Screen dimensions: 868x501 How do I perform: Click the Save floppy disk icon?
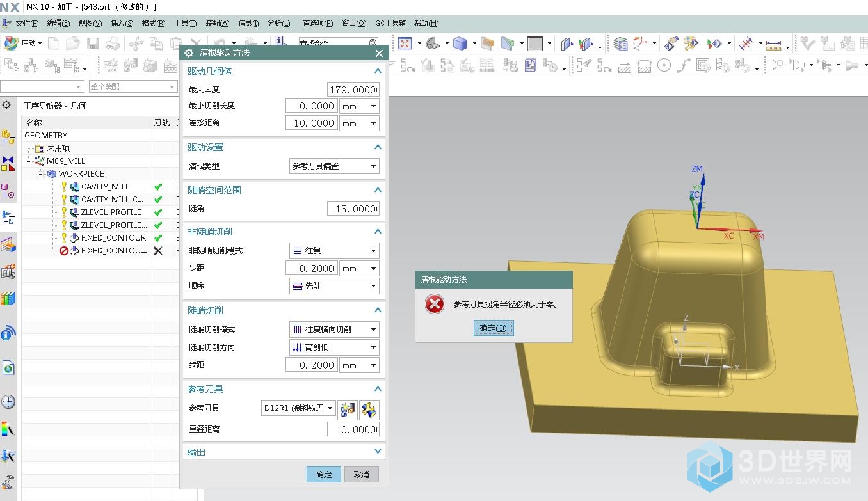[93, 44]
